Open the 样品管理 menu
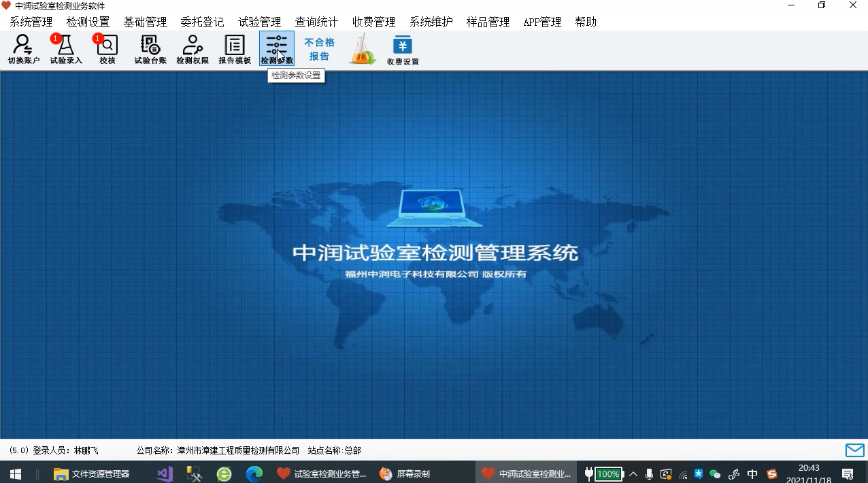The image size is (868, 483). pos(488,22)
